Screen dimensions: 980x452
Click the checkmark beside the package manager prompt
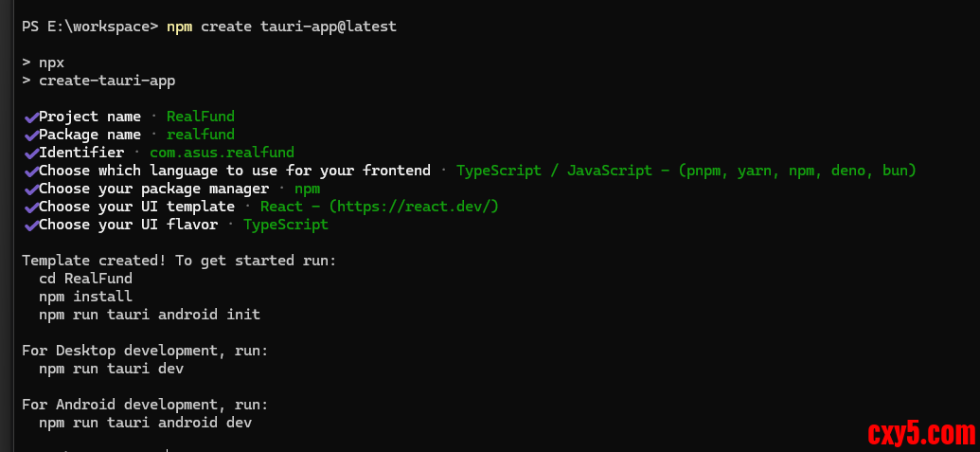(30, 189)
